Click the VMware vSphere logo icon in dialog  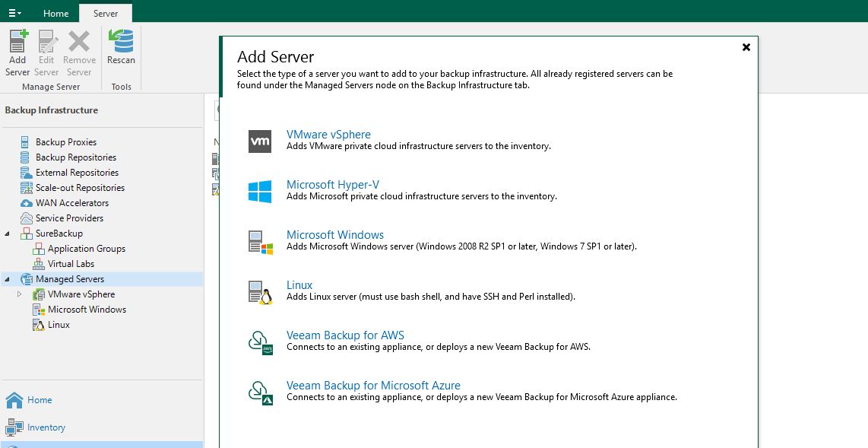click(260, 141)
